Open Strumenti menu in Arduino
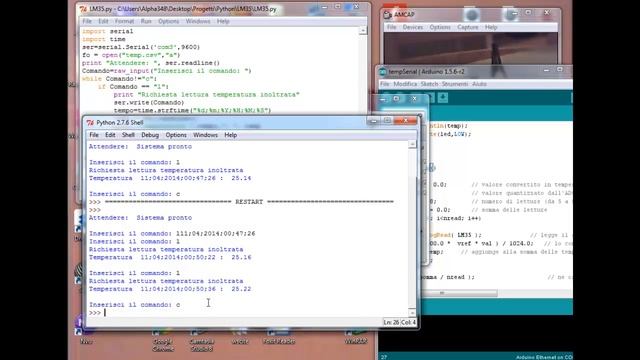Viewport: 640px width, 360px height. [455, 84]
